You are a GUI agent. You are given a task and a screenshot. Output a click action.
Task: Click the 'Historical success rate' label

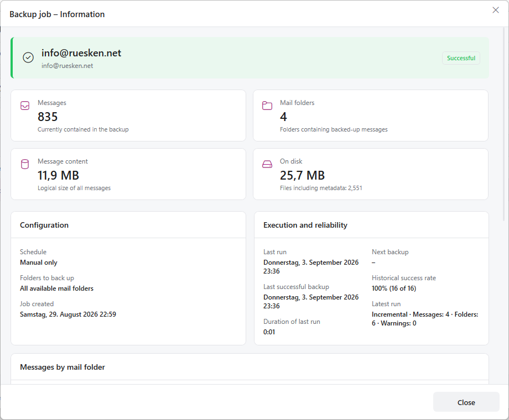pyautogui.click(x=403, y=278)
